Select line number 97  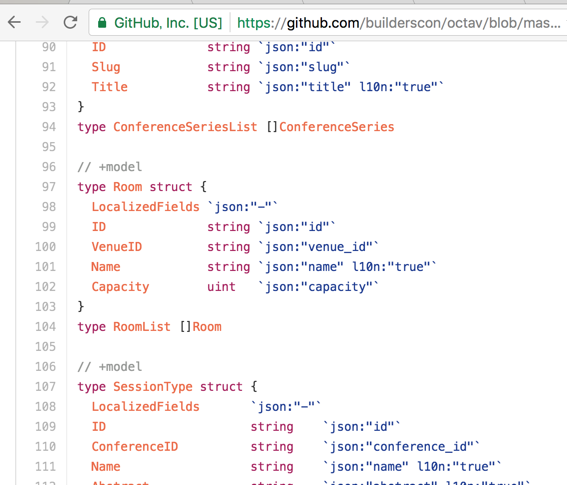point(49,187)
